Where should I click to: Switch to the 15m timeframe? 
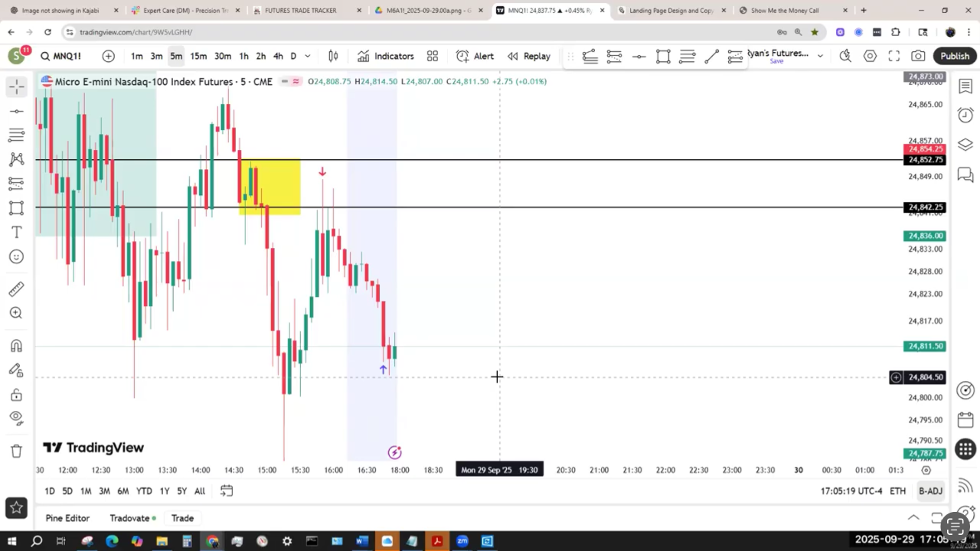pos(198,56)
